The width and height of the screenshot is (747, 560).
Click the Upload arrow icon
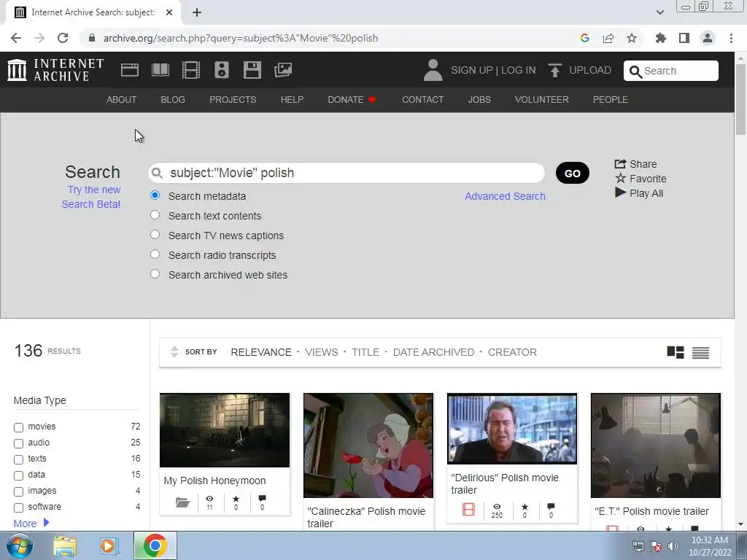(x=554, y=70)
